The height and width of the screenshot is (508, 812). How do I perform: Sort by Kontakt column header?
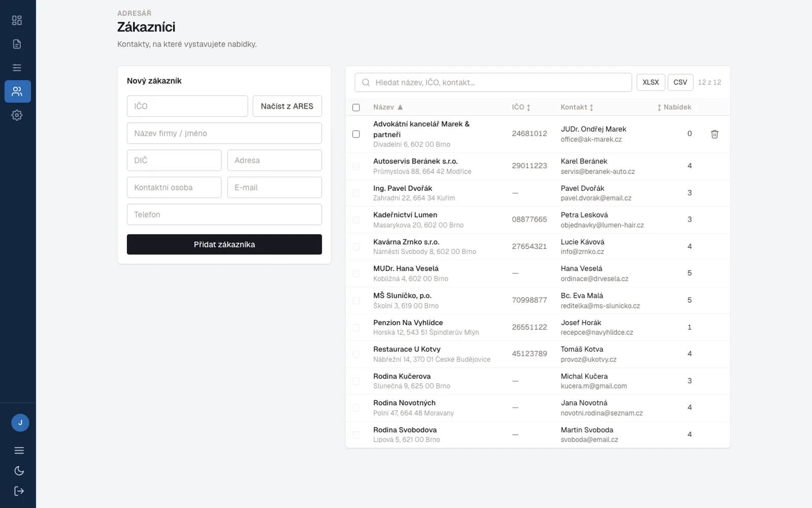(577, 107)
